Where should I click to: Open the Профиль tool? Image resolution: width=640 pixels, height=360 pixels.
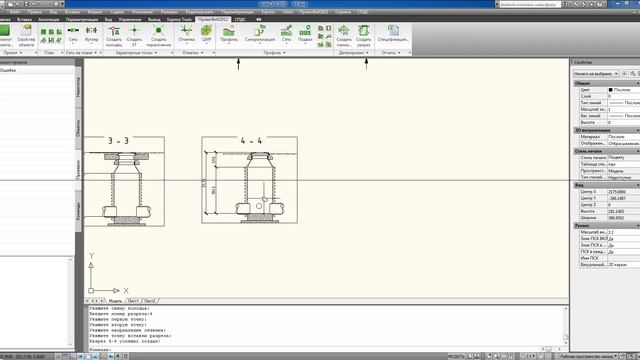(x=229, y=35)
